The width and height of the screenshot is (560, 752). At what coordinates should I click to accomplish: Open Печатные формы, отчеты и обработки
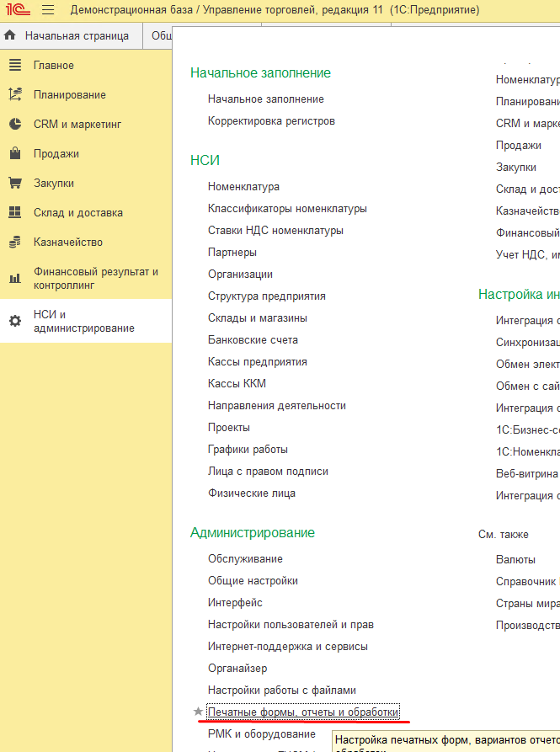[x=303, y=712]
